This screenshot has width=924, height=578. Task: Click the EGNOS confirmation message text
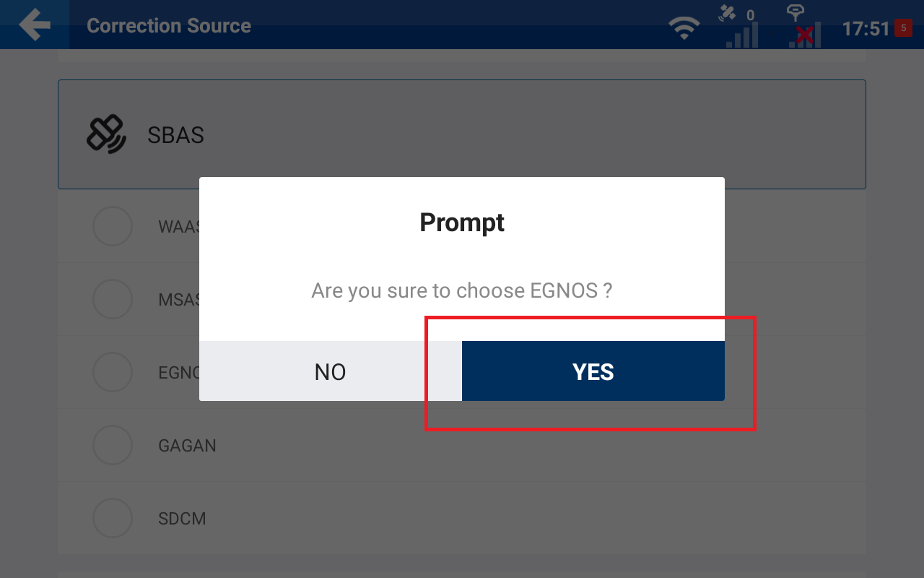(462, 290)
